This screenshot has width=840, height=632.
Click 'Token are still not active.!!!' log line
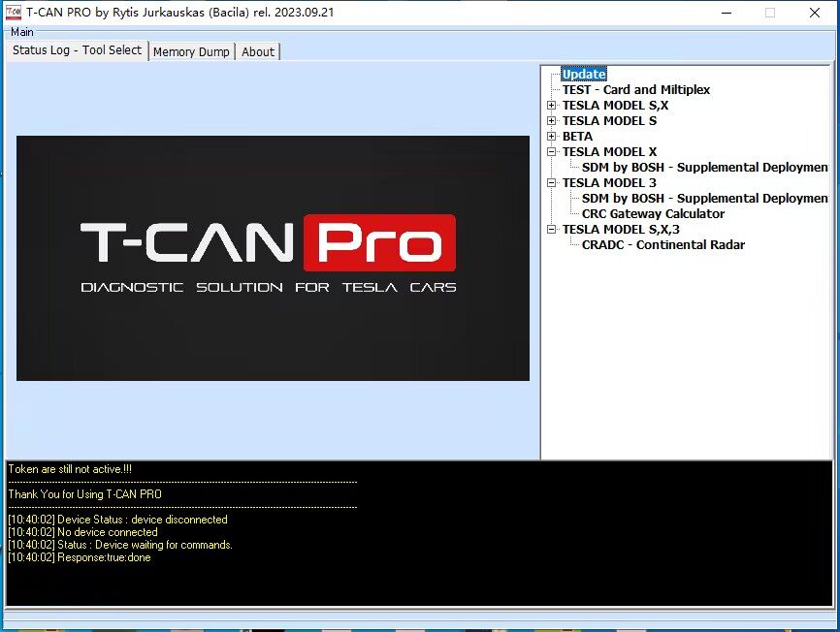70,469
